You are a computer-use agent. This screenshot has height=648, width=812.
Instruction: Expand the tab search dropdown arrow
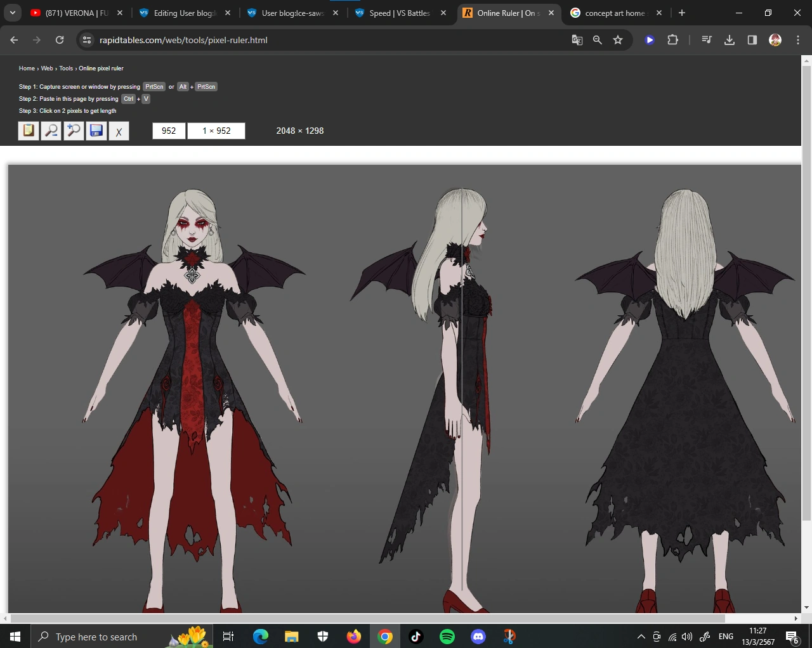[12, 13]
